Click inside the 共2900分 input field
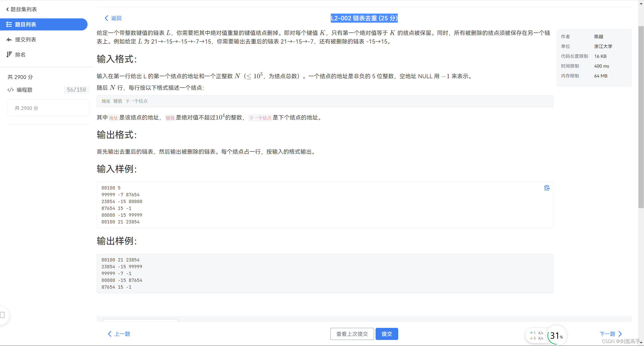644x346 pixels. 48,108
